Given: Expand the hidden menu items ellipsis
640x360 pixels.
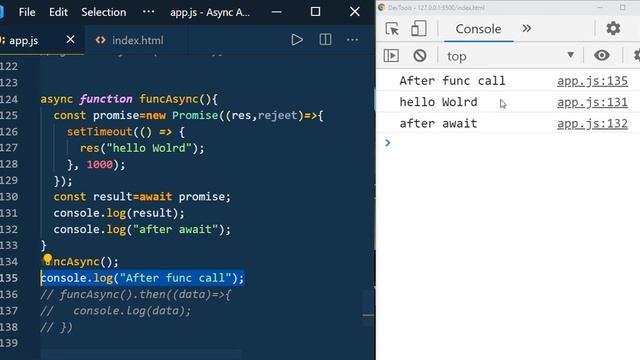Looking at the screenshot, I should [149, 12].
